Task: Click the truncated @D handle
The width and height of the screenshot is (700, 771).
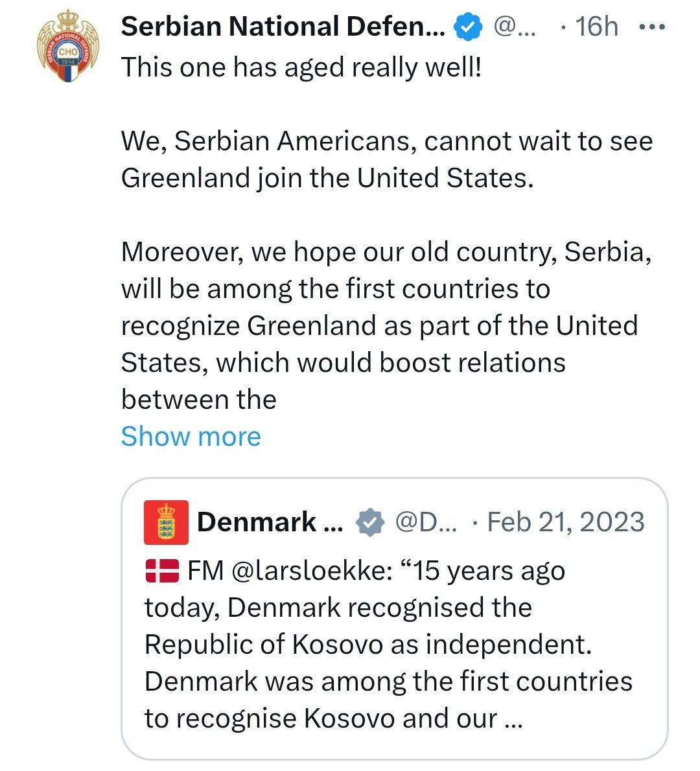Action: point(425,522)
